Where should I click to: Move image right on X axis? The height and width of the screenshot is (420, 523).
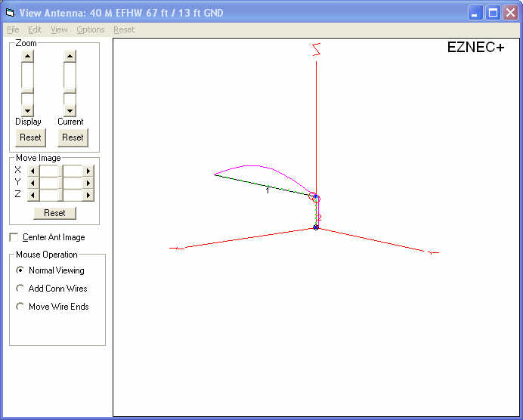click(88, 171)
